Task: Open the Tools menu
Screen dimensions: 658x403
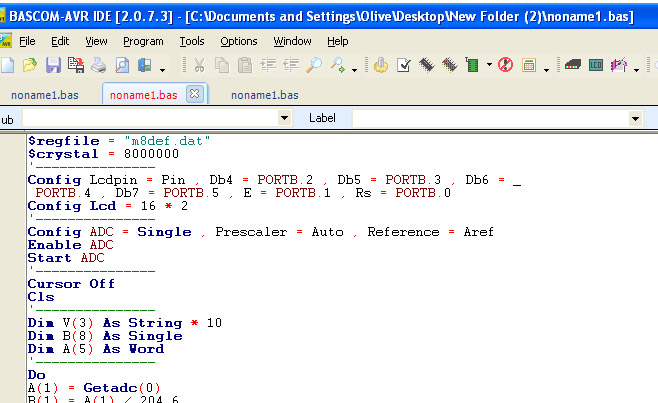Action: point(192,41)
